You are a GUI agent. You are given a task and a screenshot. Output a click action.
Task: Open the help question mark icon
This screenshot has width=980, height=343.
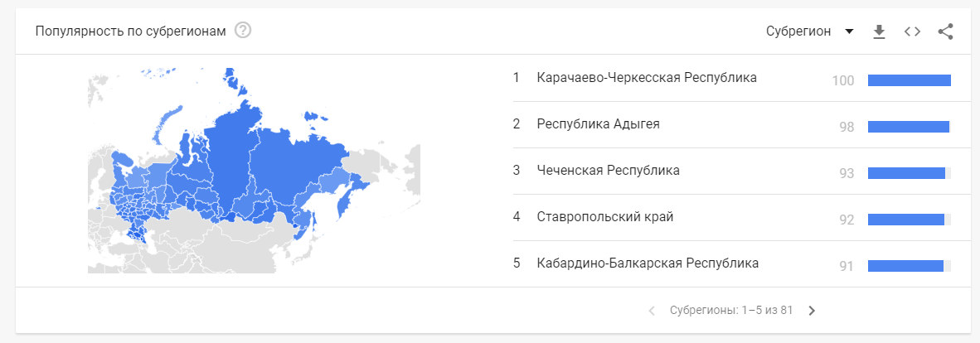tap(243, 30)
